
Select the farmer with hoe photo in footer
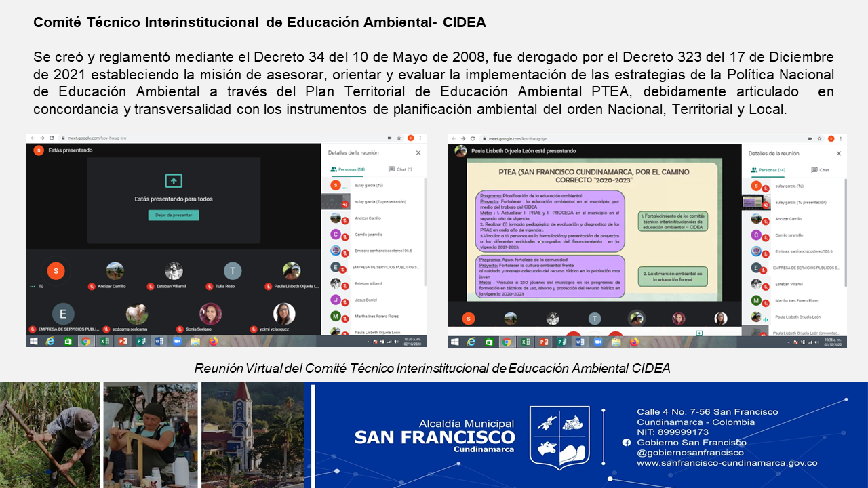pyautogui.click(x=50, y=434)
